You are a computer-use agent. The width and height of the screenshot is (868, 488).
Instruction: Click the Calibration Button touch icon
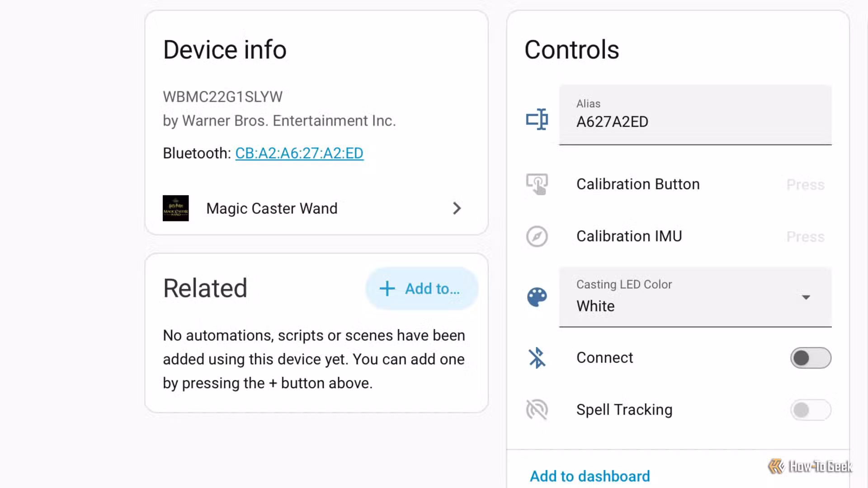pyautogui.click(x=537, y=184)
